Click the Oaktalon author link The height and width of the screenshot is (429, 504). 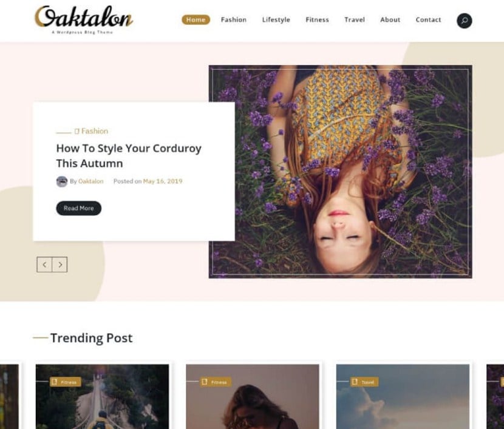click(91, 181)
